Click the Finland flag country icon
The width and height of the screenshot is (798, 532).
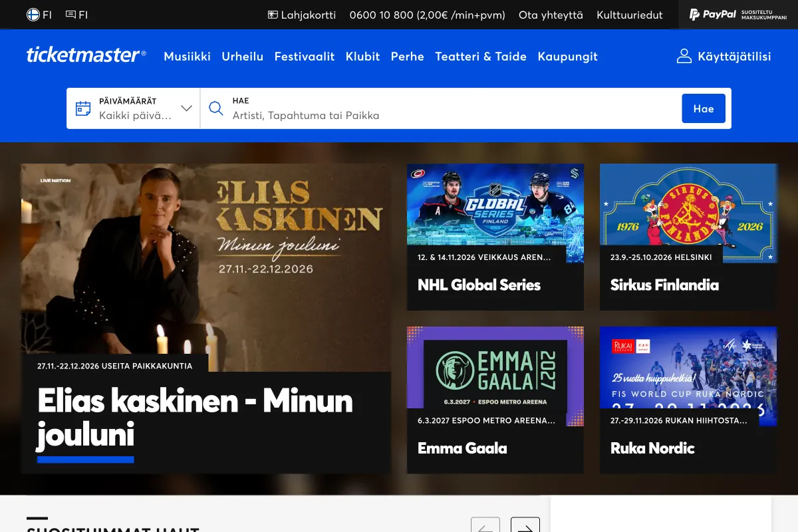[33, 15]
